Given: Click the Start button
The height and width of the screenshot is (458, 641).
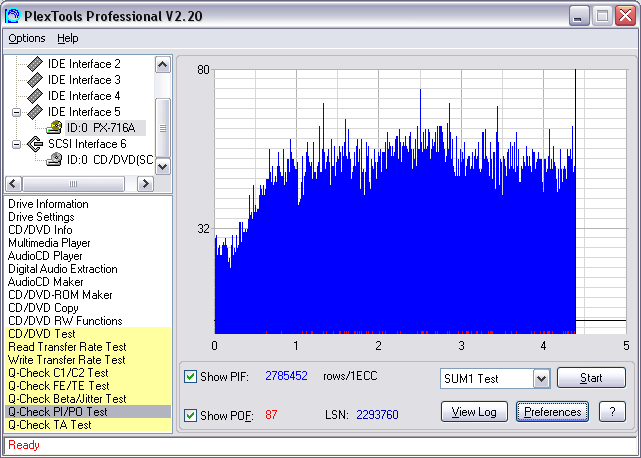Looking at the screenshot, I should coord(591,378).
